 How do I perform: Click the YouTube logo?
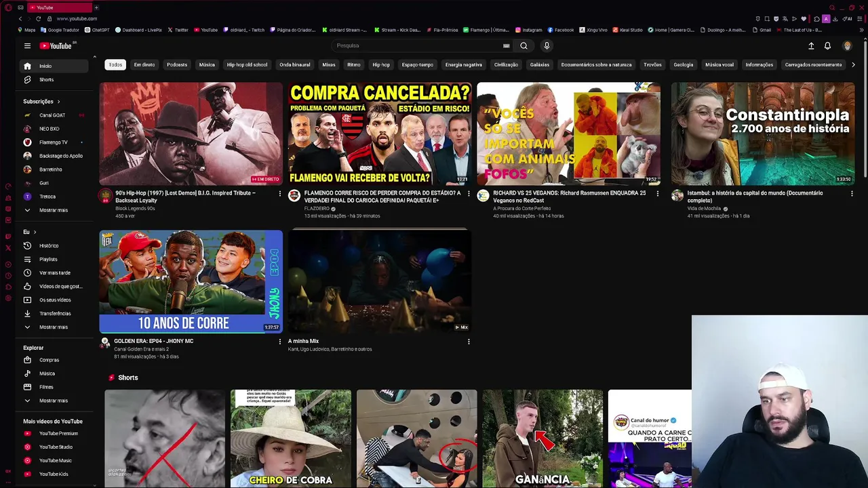coord(56,45)
